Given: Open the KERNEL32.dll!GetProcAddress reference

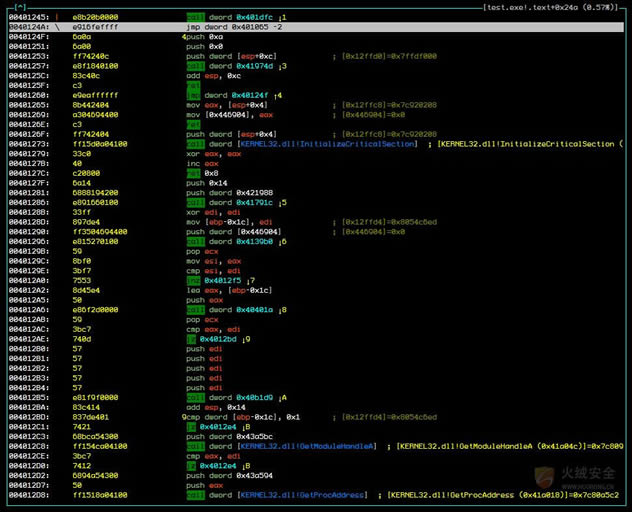Looking at the screenshot, I should [x=302, y=493].
